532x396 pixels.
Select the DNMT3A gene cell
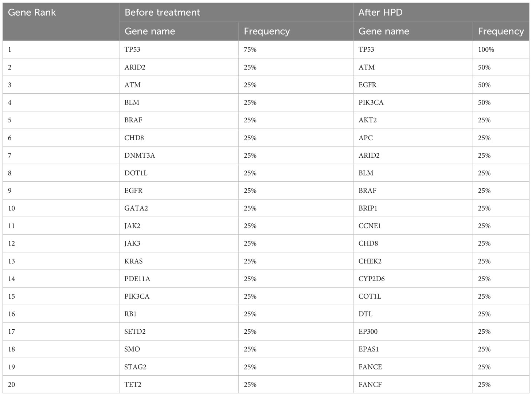click(x=179, y=156)
